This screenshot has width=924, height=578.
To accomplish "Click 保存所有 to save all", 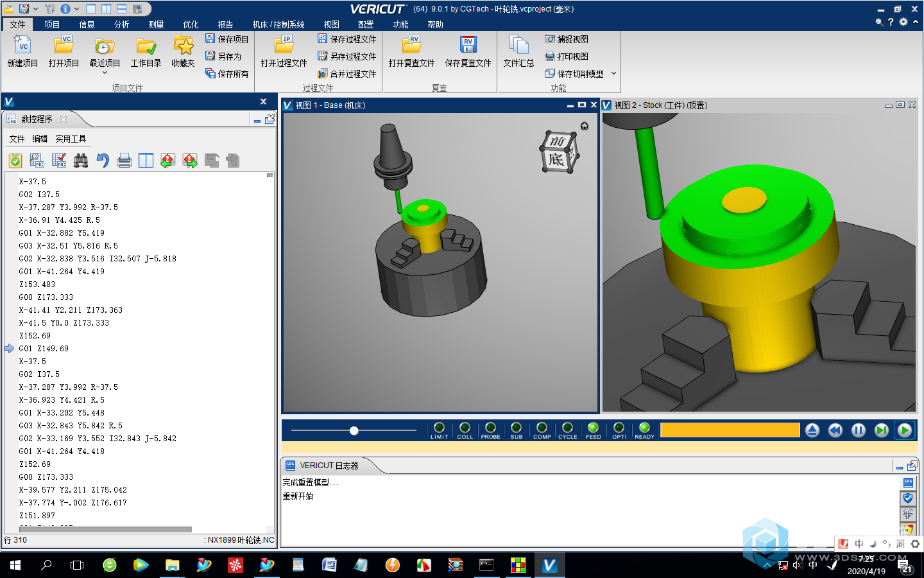I will [x=227, y=74].
